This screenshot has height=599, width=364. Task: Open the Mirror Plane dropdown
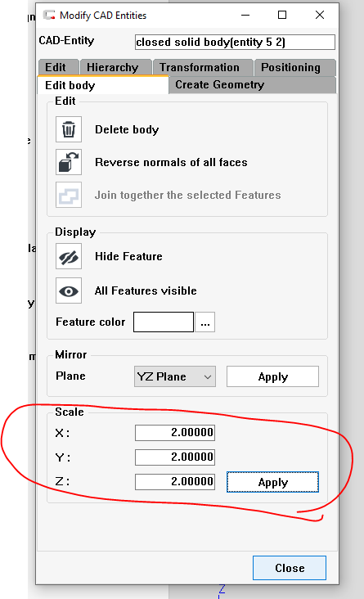pyautogui.click(x=175, y=376)
